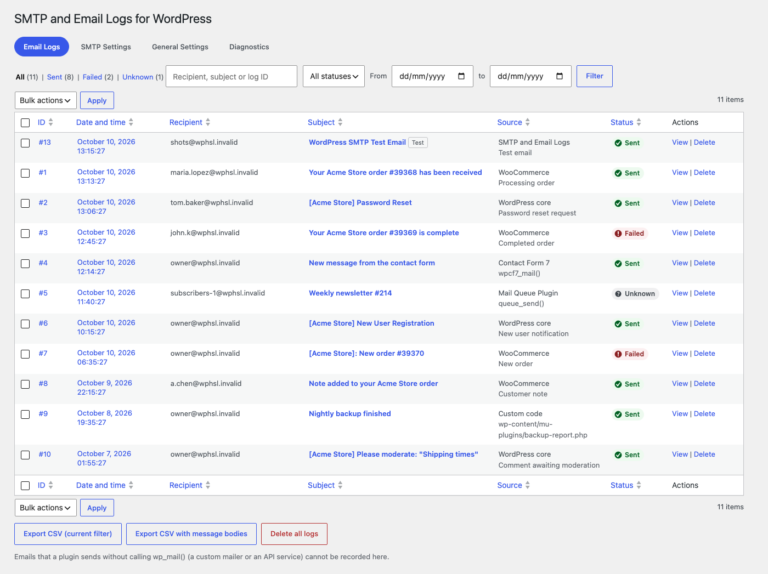Open the top Bulk actions dropdown
This screenshot has height=574, width=768.
(x=46, y=100)
